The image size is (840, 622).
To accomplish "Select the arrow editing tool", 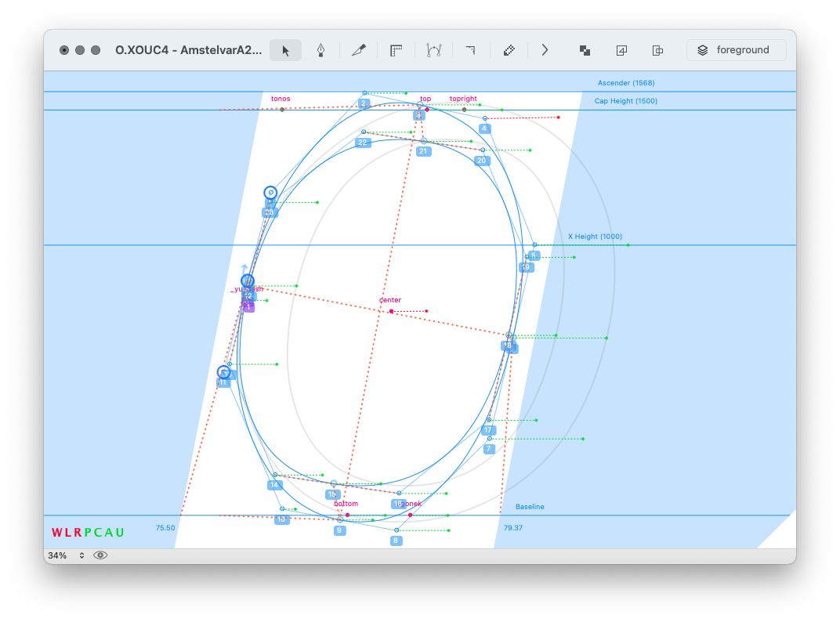I will click(285, 50).
